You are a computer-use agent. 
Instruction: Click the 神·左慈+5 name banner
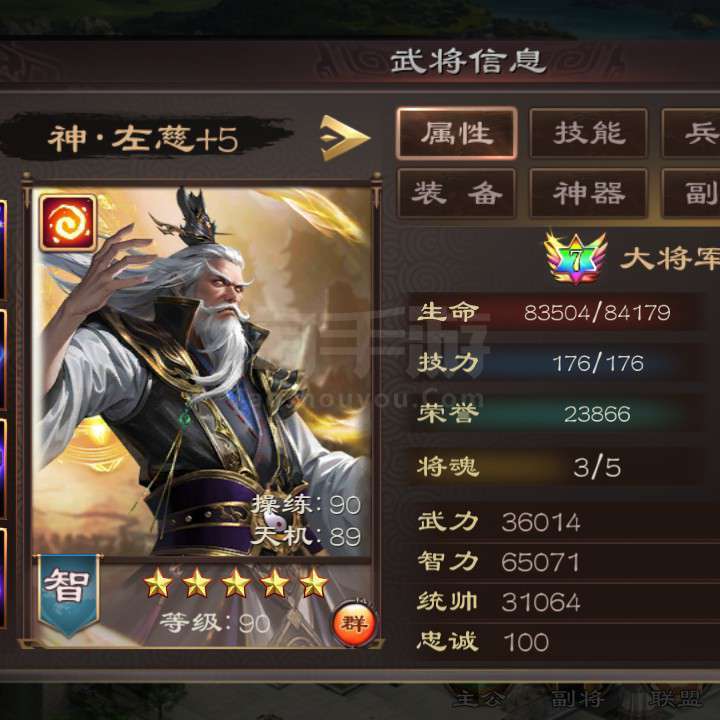tap(145, 138)
